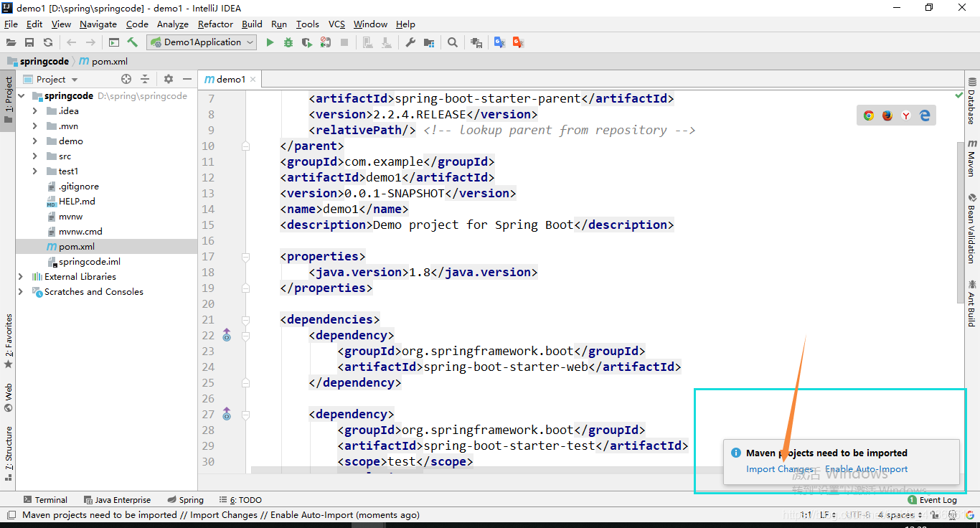The image size is (980, 528).
Task: Collapse the springcode root folder
Action: pyautogui.click(x=22, y=95)
